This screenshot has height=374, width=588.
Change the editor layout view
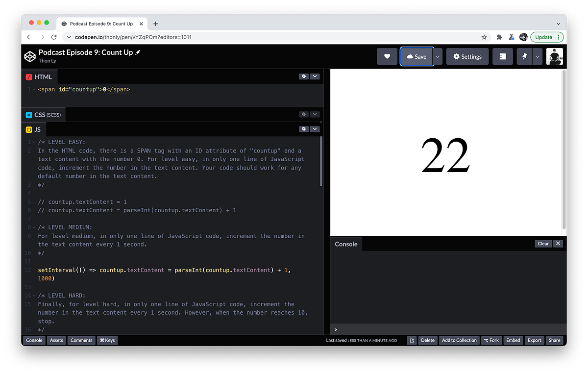502,56
